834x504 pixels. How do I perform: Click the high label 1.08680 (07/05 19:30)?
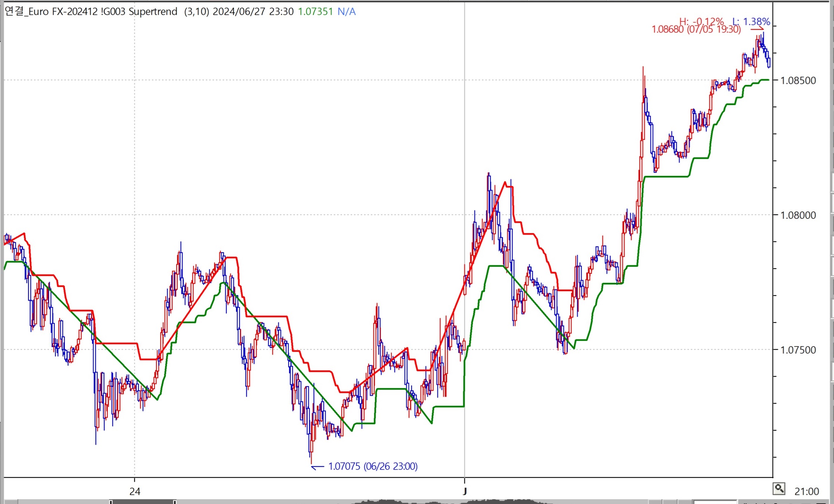pyautogui.click(x=696, y=30)
